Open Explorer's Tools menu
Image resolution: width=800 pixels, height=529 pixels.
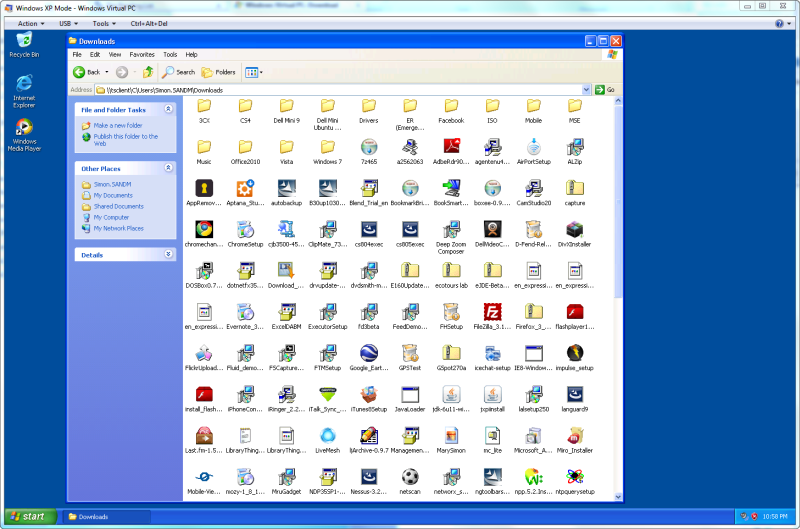click(x=170, y=55)
